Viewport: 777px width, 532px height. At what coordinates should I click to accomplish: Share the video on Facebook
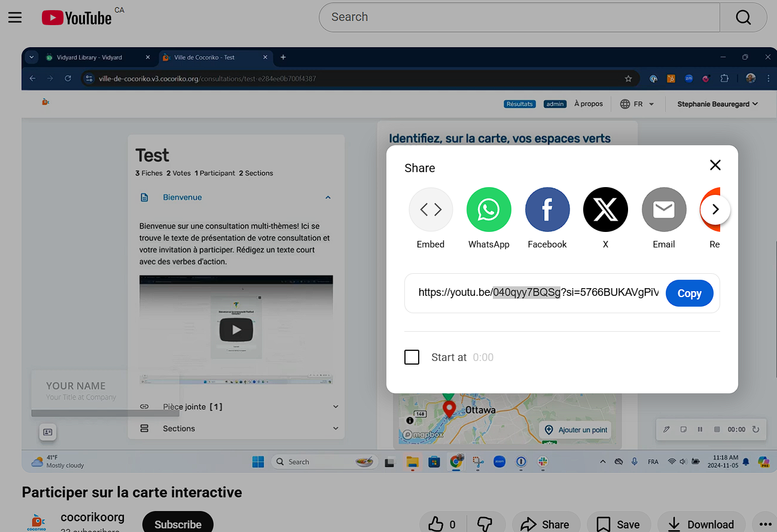pyautogui.click(x=547, y=210)
